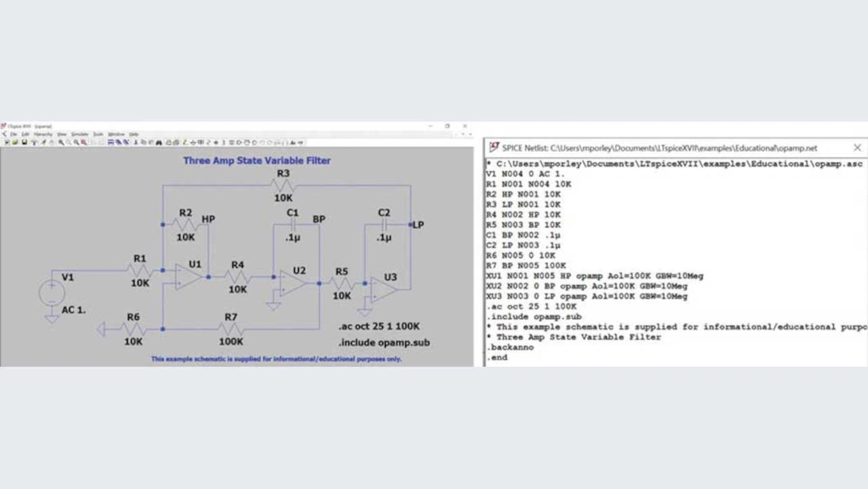Click the Run simulation icon
Screen dimensions: 868x489
click(43, 142)
